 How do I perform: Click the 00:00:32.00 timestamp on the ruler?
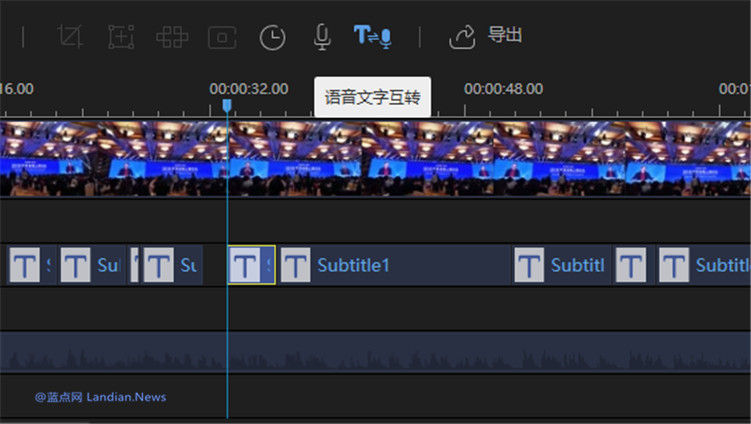click(x=249, y=88)
